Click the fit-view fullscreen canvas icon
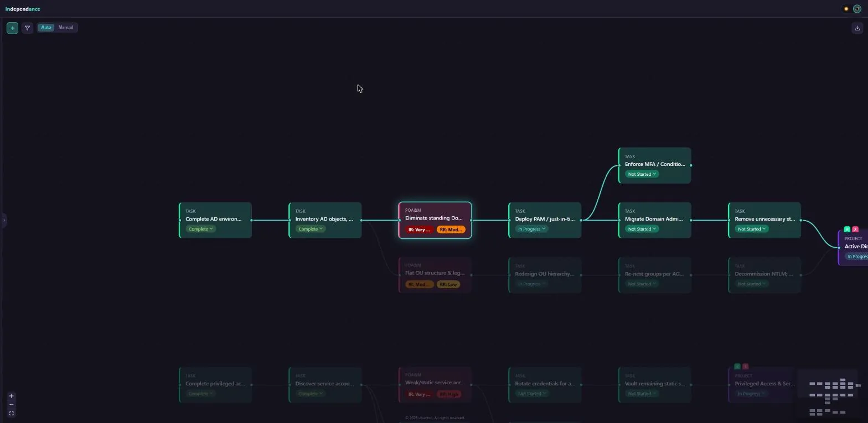 tap(11, 413)
